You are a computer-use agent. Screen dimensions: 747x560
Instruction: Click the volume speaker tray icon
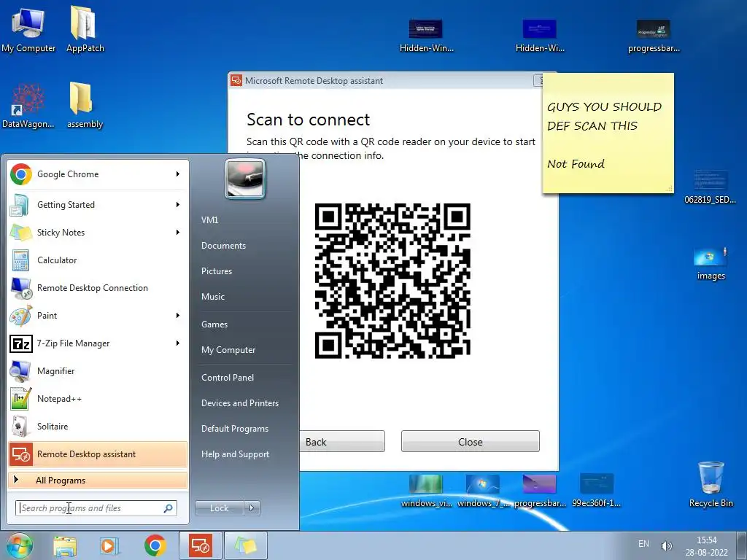(667, 545)
